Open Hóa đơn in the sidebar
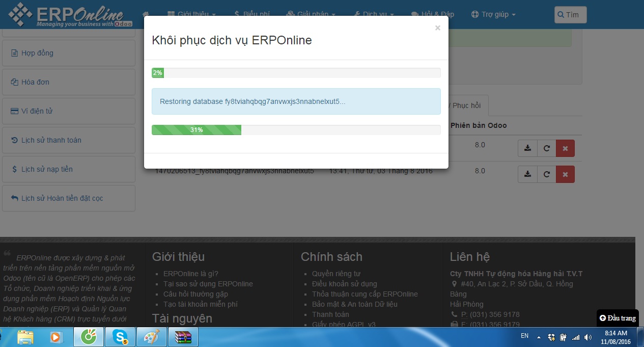The width and height of the screenshot is (644, 347). (69, 82)
